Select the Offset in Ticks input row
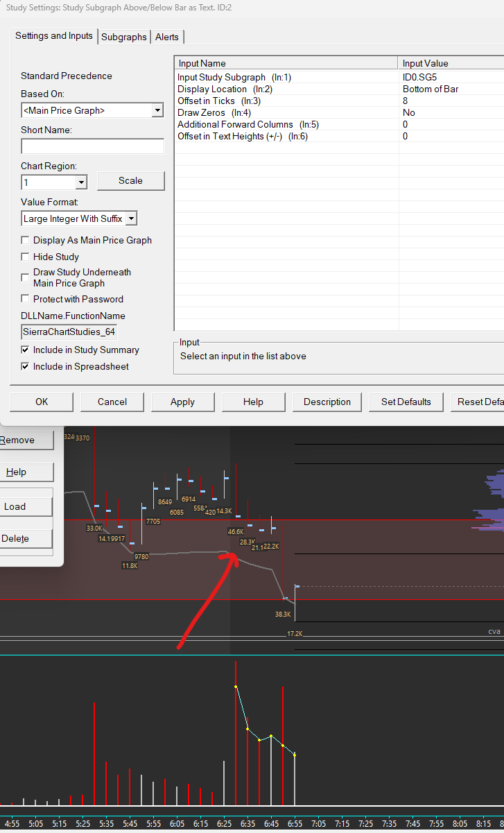 pyautogui.click(x=339, y=101)
